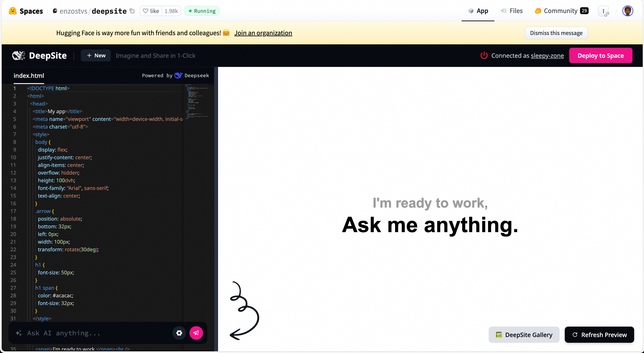Send prompt with the paper plane icon

[196, 333]
